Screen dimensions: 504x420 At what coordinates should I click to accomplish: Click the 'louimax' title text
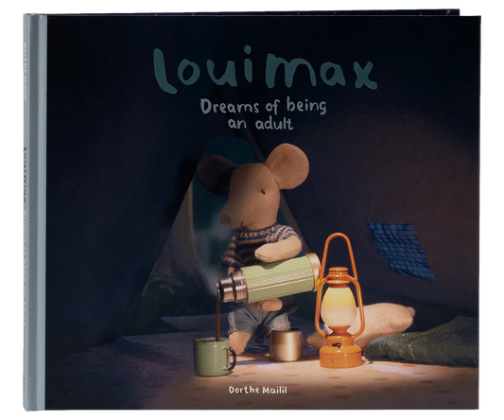pyautogui.click(x=265, y=70)
